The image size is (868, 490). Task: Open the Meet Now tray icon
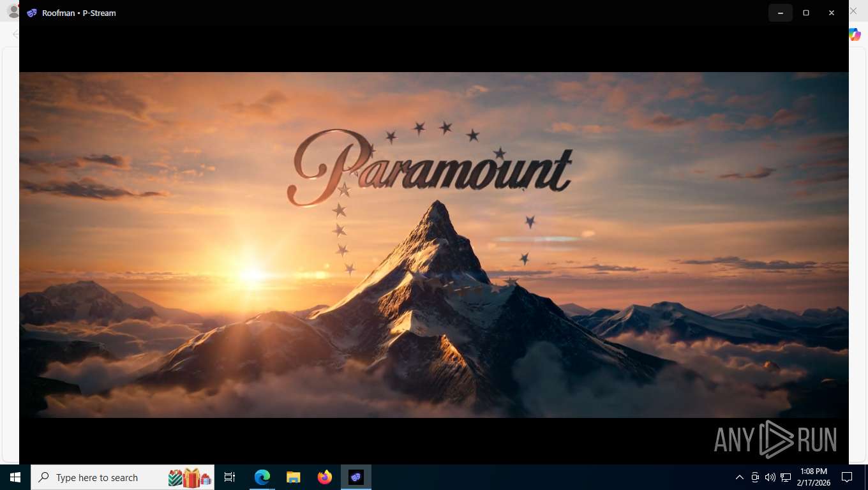click(x=755, y=477)
